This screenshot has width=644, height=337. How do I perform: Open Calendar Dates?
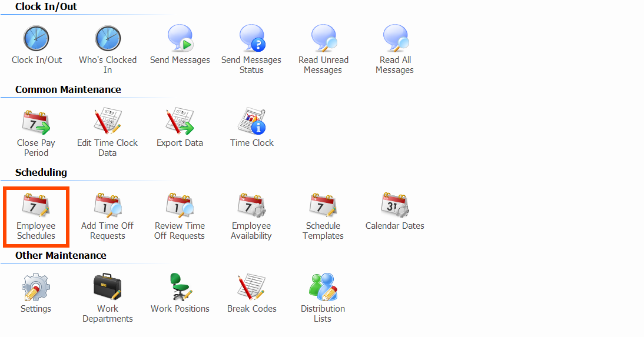[x=395, y=205]
